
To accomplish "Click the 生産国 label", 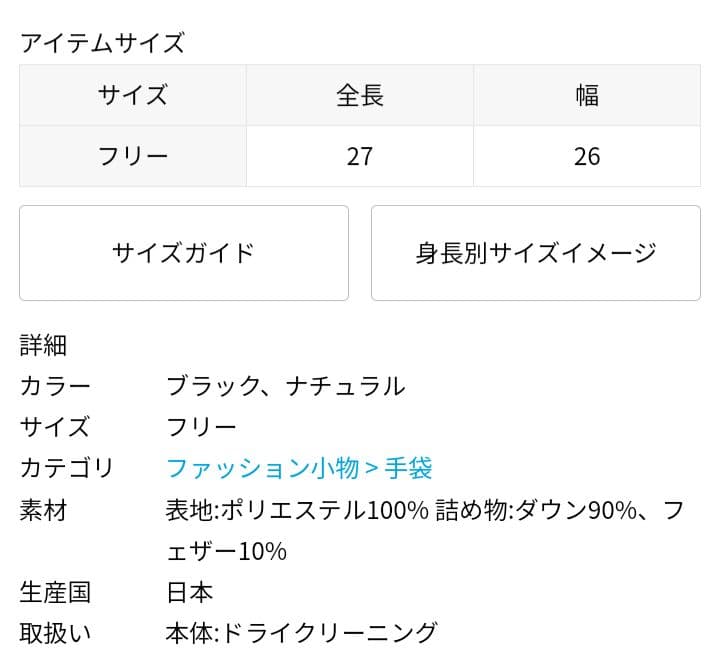I will 55,592.
